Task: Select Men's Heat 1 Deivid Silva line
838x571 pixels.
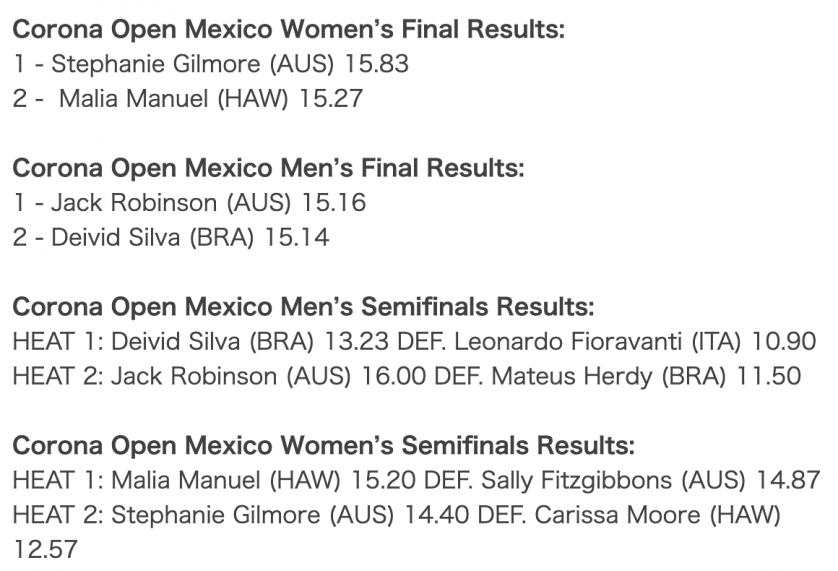Action: [x=414, y=342]
